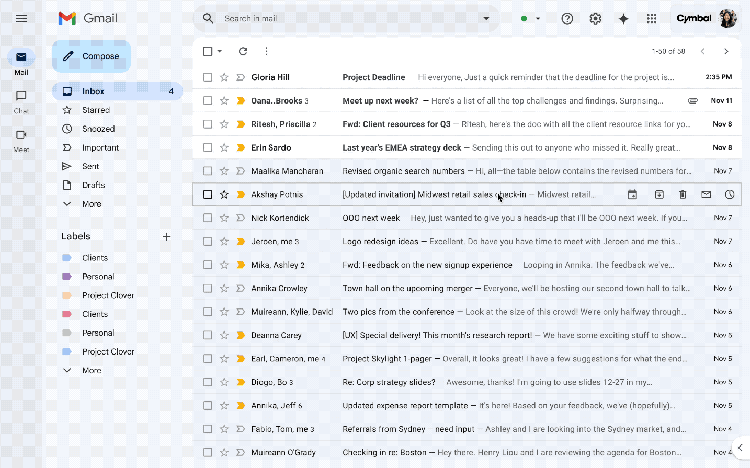Tick the Annika Crowley email checkbox
This screenshot has height=468, width=750.
(207, 288)
